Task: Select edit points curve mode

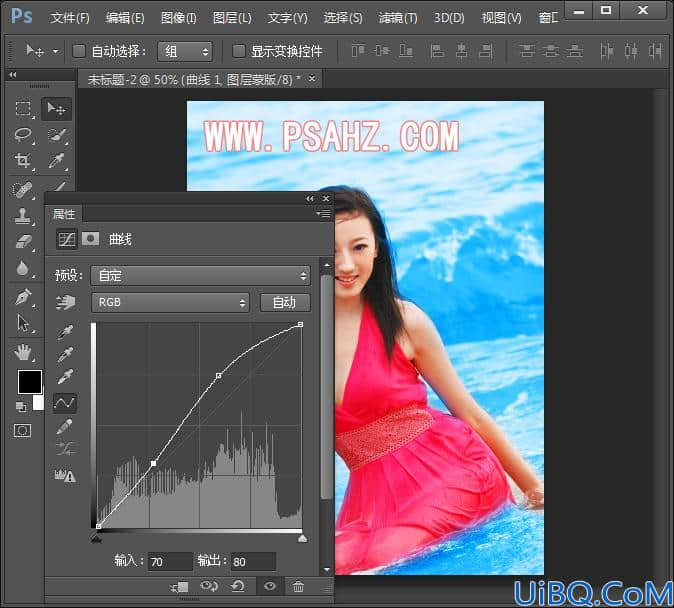Action: point(65,403)
